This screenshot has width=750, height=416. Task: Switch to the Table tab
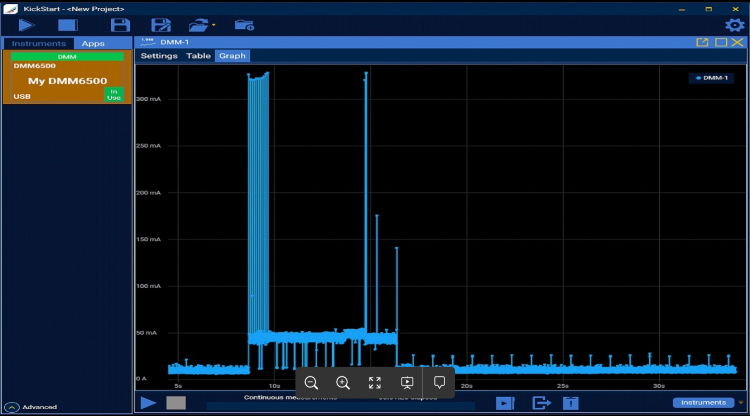pyautogui.click(x=199, y=56)
